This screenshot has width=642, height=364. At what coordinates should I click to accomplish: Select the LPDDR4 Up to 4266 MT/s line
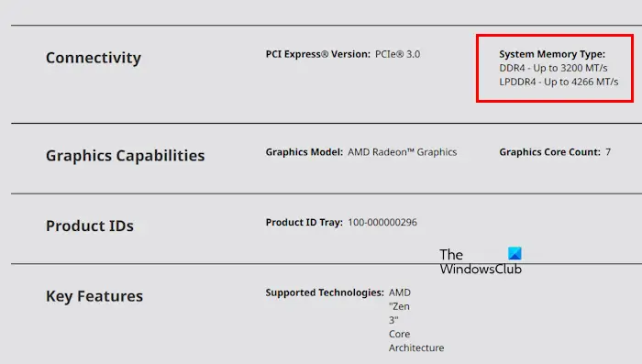[x=559, y=82]
